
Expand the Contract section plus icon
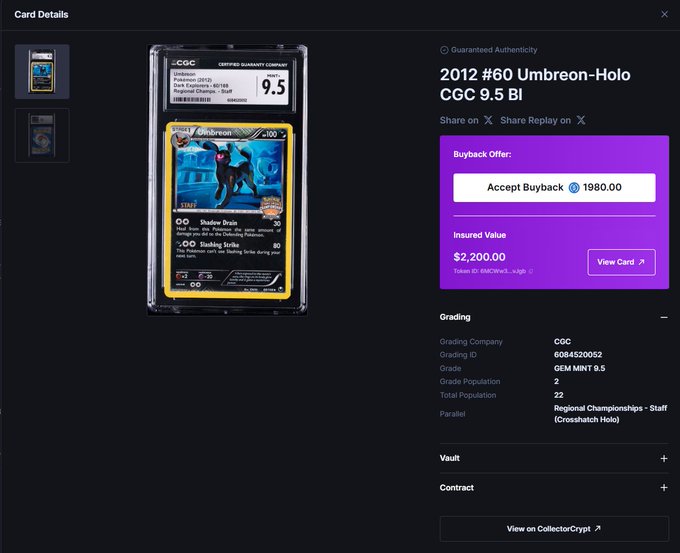click(664, 488)
